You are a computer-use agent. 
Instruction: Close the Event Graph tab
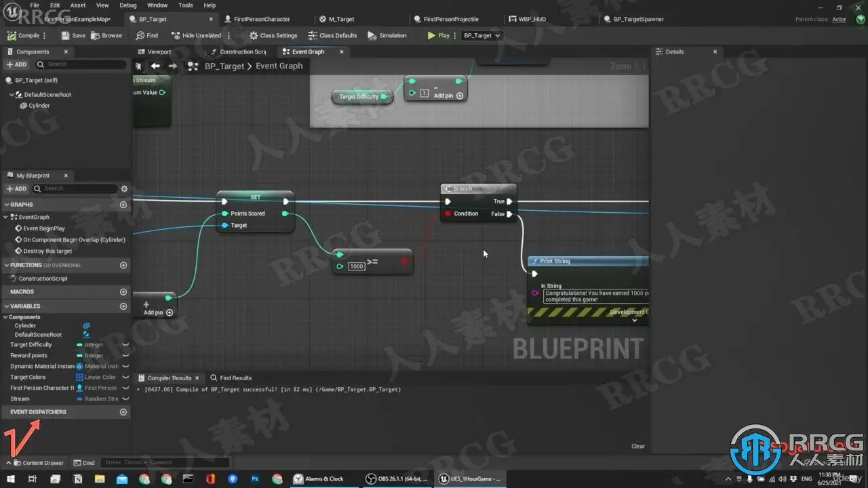[342, 52]
